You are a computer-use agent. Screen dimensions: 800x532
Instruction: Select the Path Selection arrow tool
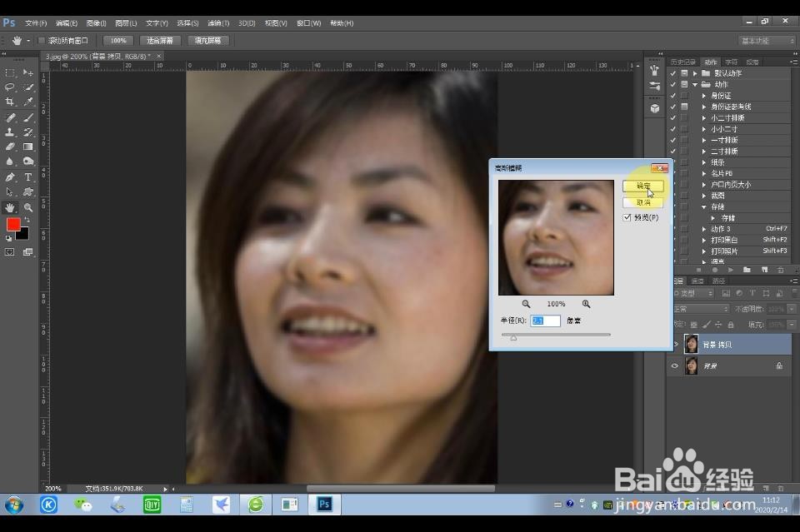[10, 191]
